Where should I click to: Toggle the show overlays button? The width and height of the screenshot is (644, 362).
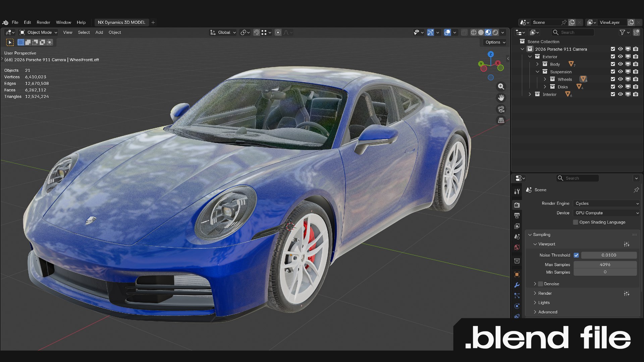447,33
